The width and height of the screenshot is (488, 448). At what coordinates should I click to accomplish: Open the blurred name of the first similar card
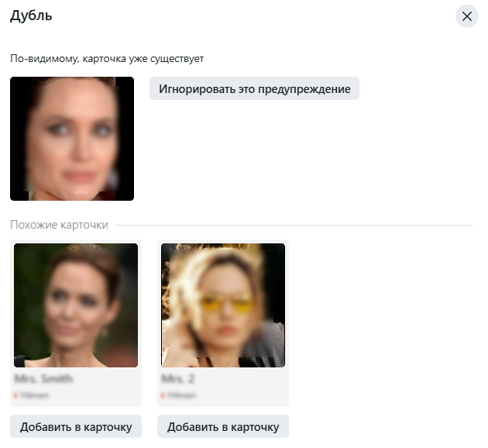(x=43, y=378)
